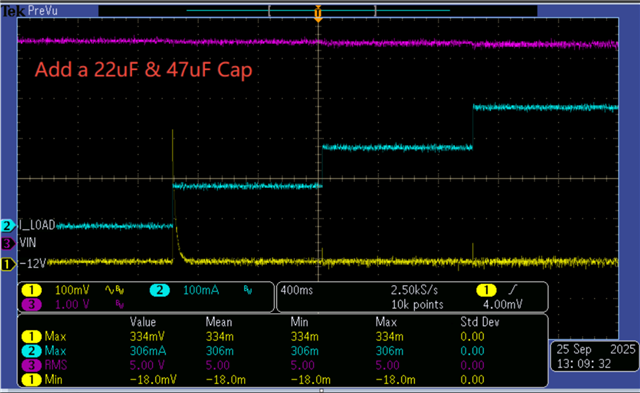640x393 pixels.
Task: Click the 306mA Max value
Action: click(148, 351)
